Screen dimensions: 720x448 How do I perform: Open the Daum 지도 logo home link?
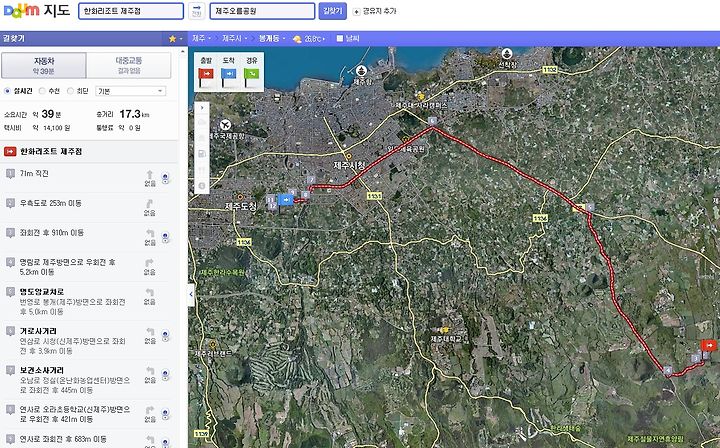click(x=37, y=11)
